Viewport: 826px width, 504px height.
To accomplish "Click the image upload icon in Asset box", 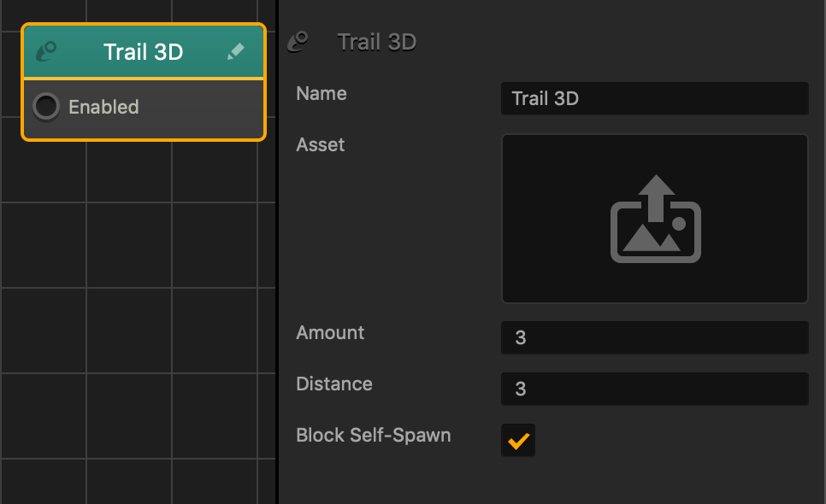I will click(655, 219).
